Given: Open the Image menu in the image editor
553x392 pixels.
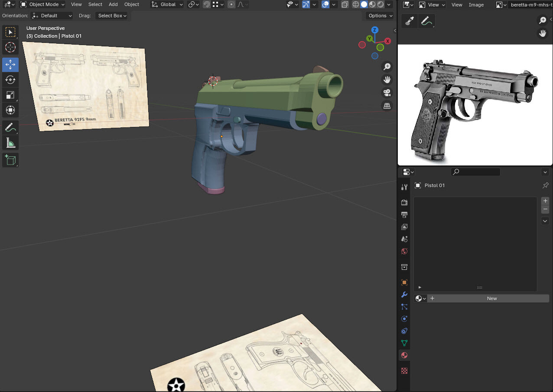Looking at the screenshot, I should pos(476,5).
